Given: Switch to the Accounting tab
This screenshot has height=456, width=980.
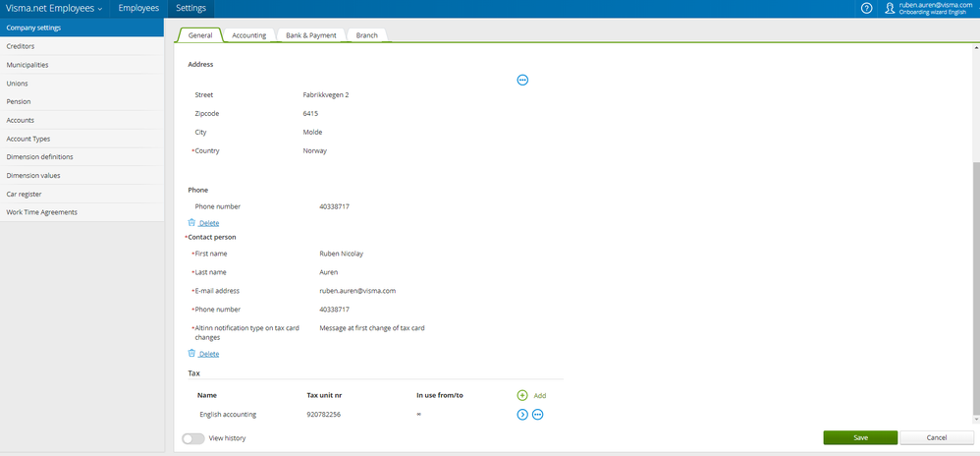Looking at the screenshot, I should [248, 35].
